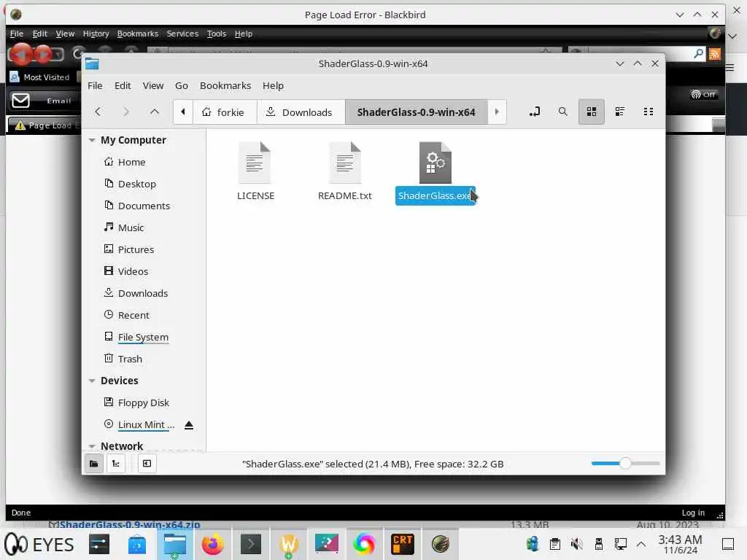Click the forkie path button
Viewport: 747px width, 560px height.
pyautogui.click(x=225, y=112)
